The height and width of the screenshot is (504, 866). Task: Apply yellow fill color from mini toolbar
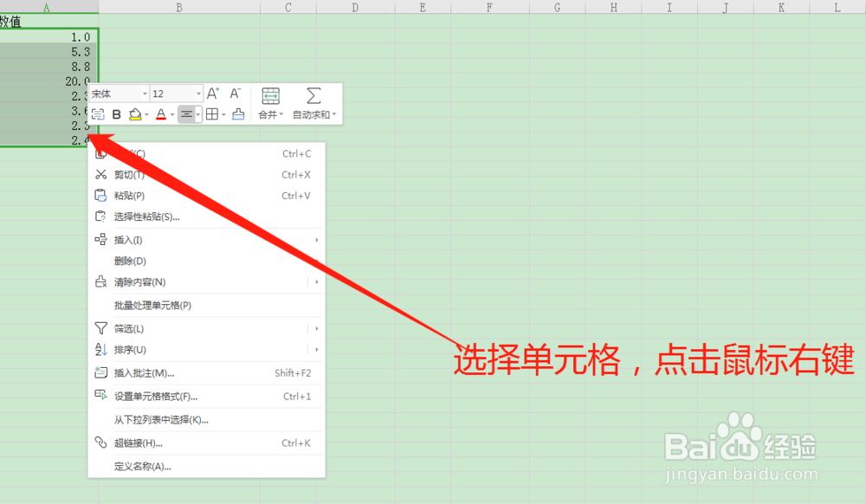[x=137, y=113]
